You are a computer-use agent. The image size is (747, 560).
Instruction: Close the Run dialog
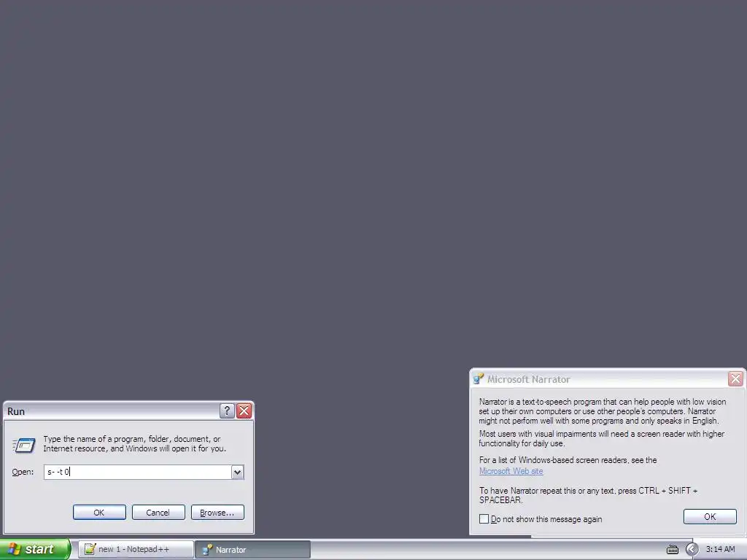[244, 411]
